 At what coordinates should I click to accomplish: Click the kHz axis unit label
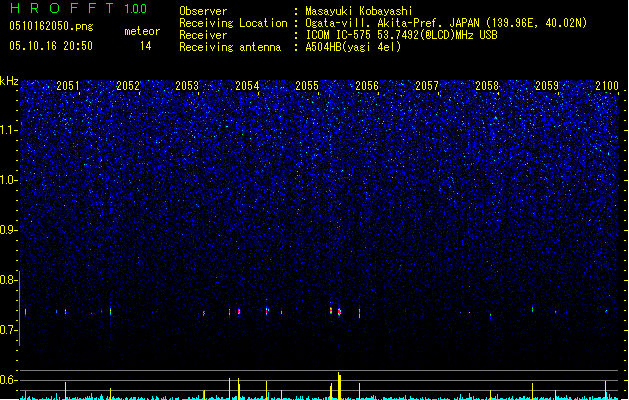(x=9, y=81)
